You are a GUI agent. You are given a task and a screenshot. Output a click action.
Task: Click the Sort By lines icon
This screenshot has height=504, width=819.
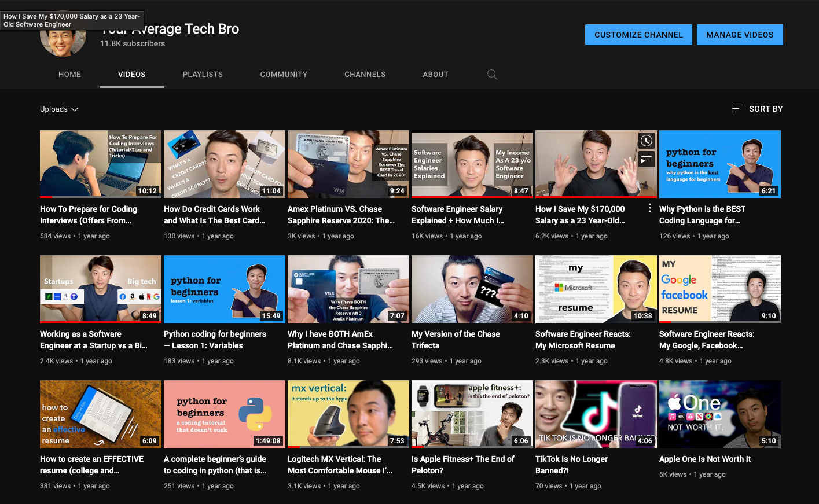(x=737, y=109)
